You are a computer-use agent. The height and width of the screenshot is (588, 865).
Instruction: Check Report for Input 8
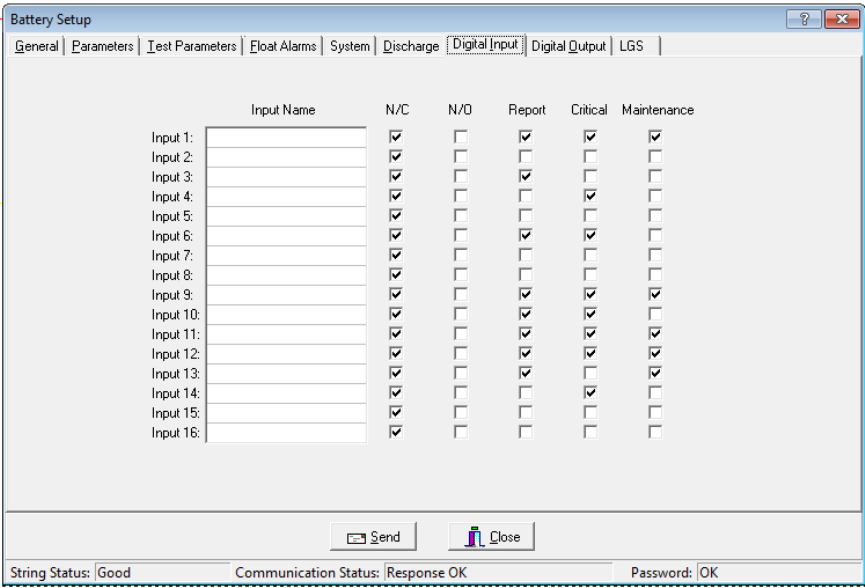pyautogui.click(x=526, y=275)
